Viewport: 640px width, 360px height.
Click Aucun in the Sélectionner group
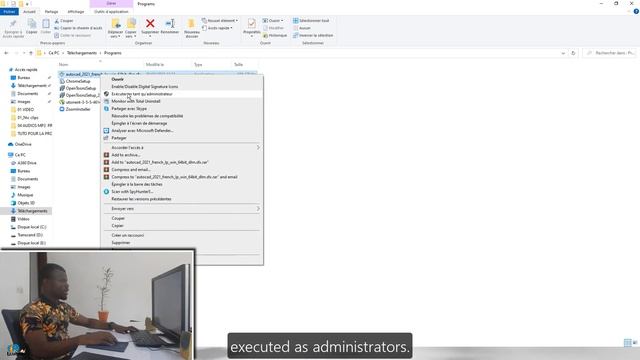(x=302, y=28)
